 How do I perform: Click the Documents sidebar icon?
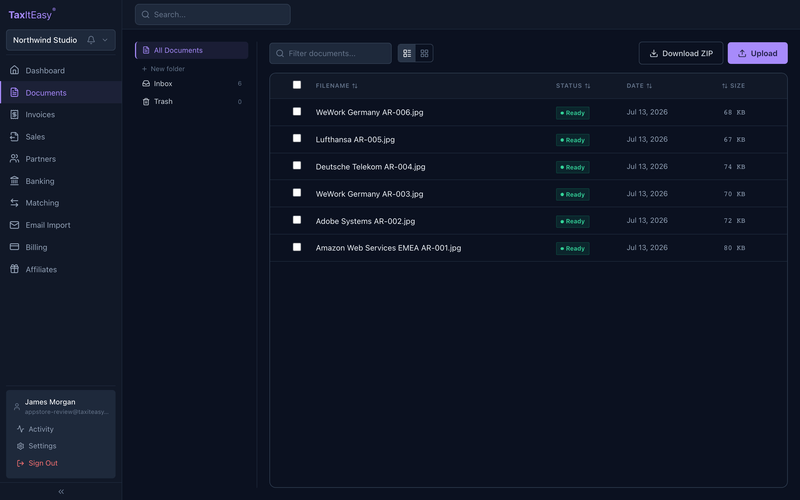[x=14, y=92]
